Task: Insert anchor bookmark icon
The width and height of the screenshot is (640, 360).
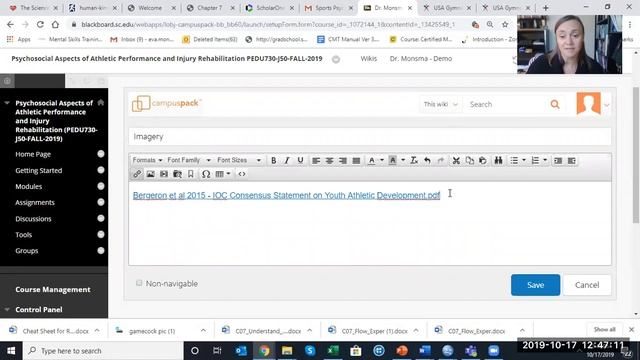Action: click(x=191, y=174)
